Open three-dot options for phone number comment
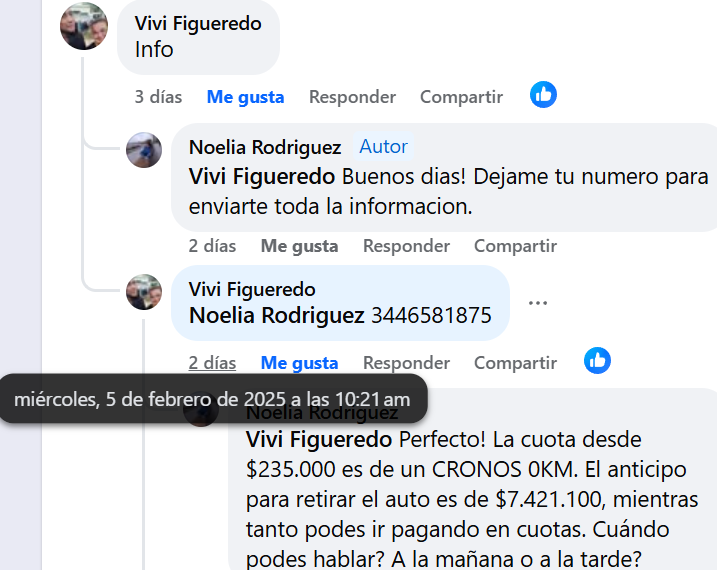Screen dimensions: 717x570 (x=538, y=303)
